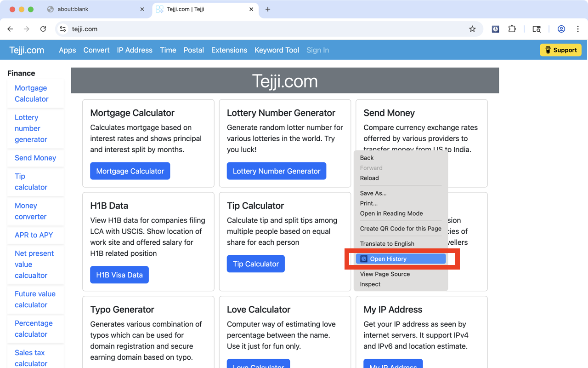Open the Postal nav item
The image size is (588, 368).
click(194, 50)
